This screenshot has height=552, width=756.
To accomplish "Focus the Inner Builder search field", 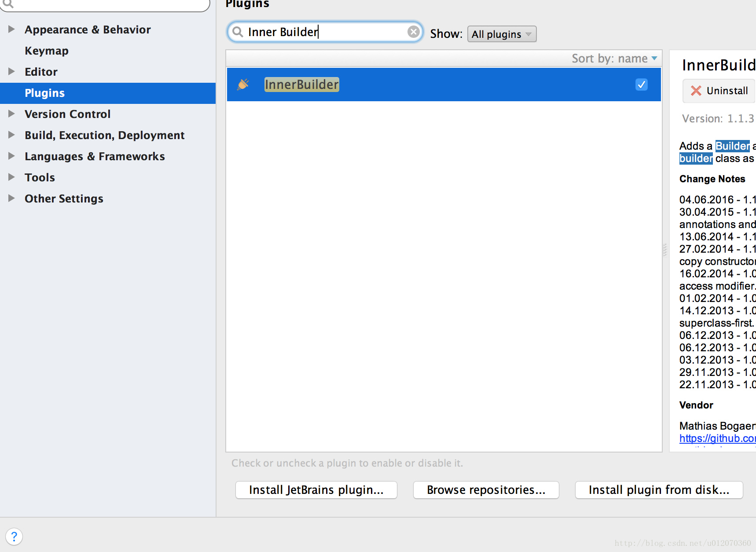I will [x=325, y=32].
